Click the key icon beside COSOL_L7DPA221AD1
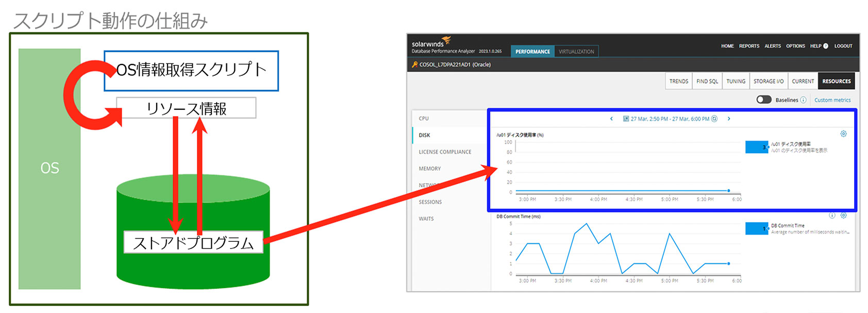Image resolution: width=868 pixels, height=313 pixels. click(x=414, y=64)
